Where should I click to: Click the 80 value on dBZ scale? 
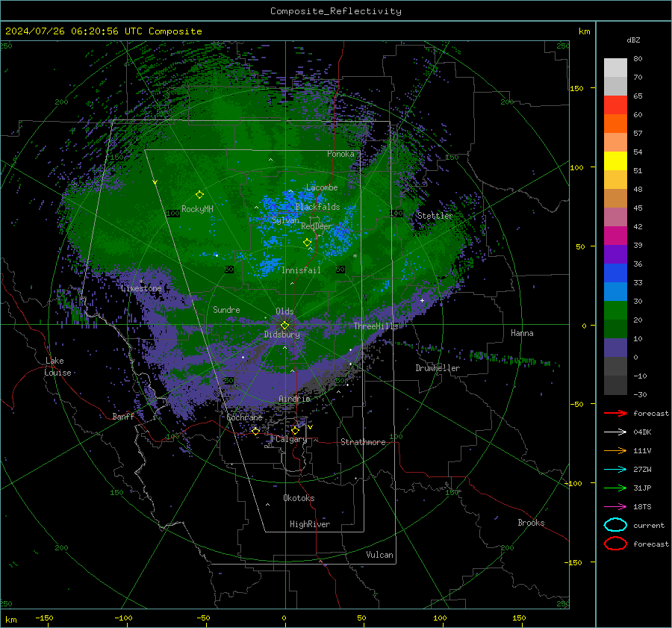(x=638, y=59)
